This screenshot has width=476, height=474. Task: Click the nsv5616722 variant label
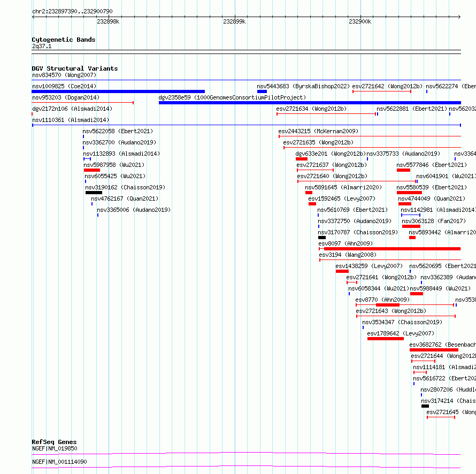444,378
